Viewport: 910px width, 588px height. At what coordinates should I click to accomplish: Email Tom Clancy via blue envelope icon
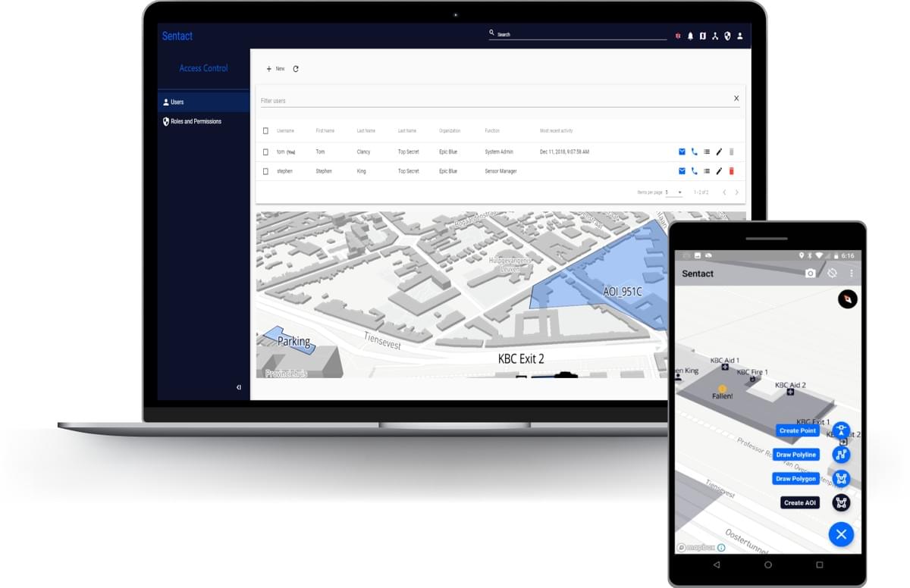pyautogui.click(x=682, y=152)
